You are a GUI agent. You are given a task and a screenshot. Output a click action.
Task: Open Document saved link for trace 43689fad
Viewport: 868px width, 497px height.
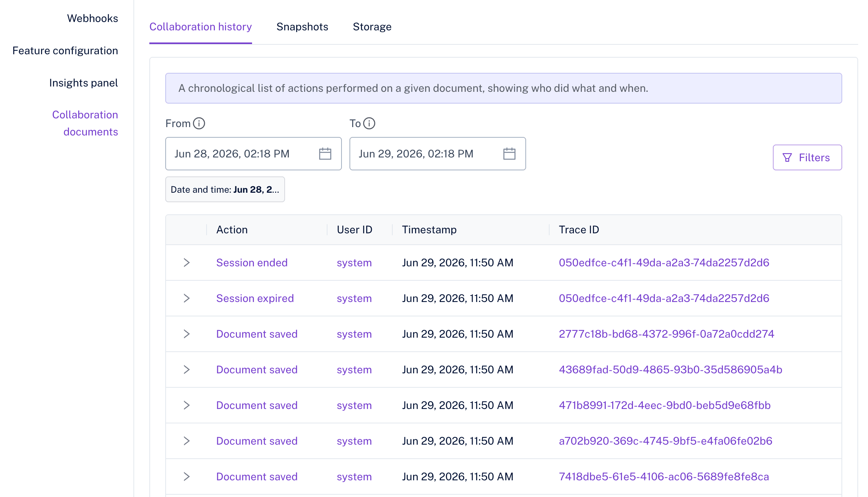pos(257,370)
